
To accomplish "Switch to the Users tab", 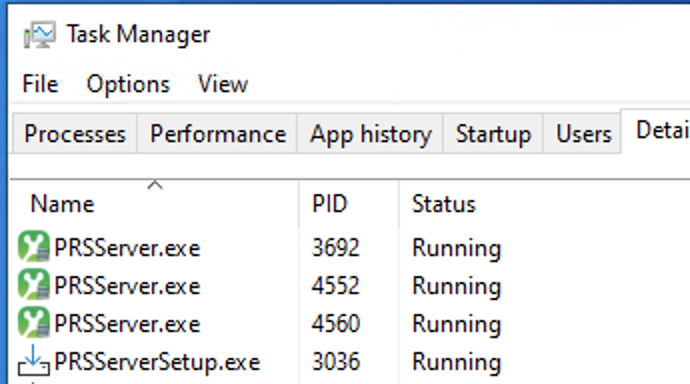I will click(584, 134).
